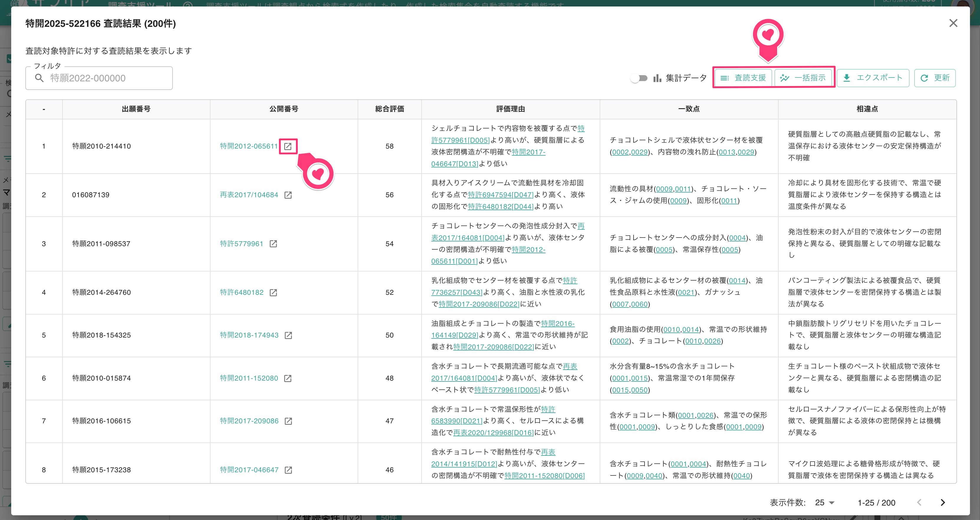Open publication link 特開2017-046647 in row 8 公開番号

[x=249, y=470]
